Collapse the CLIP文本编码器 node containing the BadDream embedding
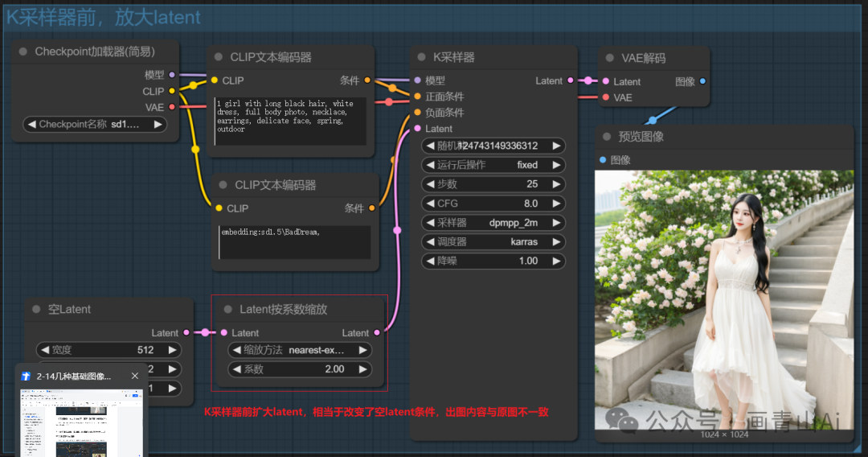Viewport: 868px width, 457px height. tap(223, 185)
